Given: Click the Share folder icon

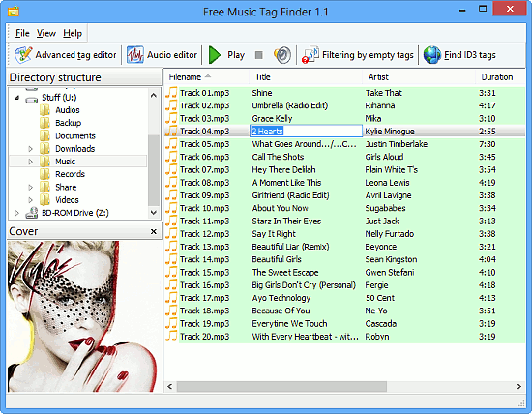Looking at the screenshot, I should pyautogui.click(x=44, y=187).
